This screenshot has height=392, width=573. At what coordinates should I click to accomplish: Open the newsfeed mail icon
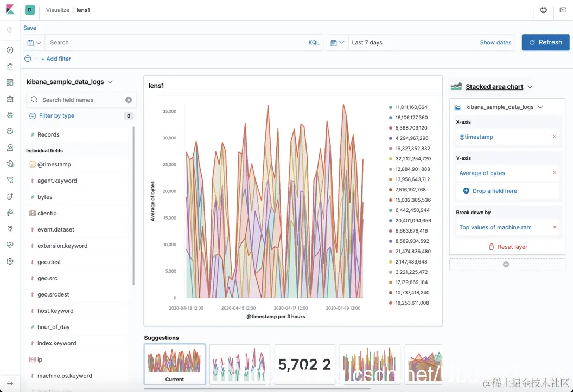pyautogui.click(x=563, y=10)
